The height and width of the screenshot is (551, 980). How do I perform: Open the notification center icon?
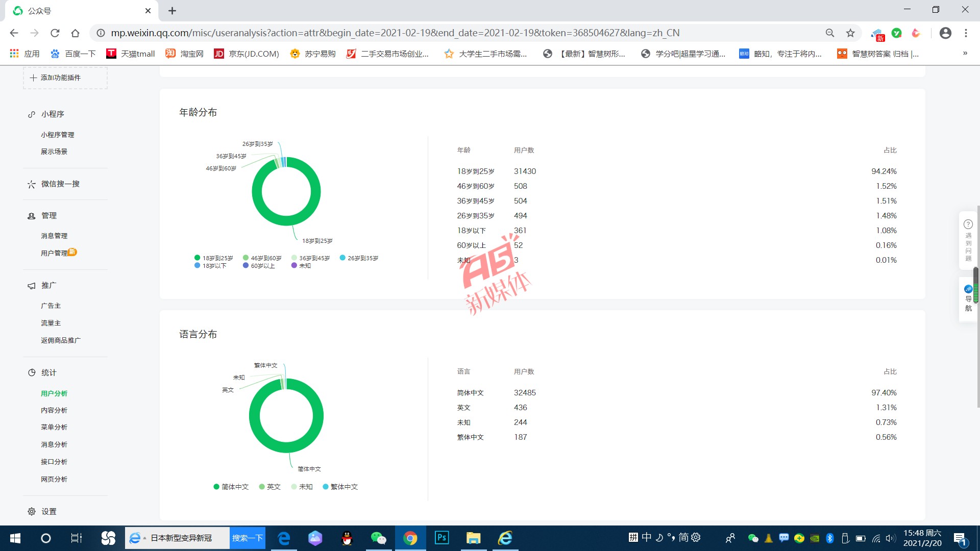coord(961,539)
